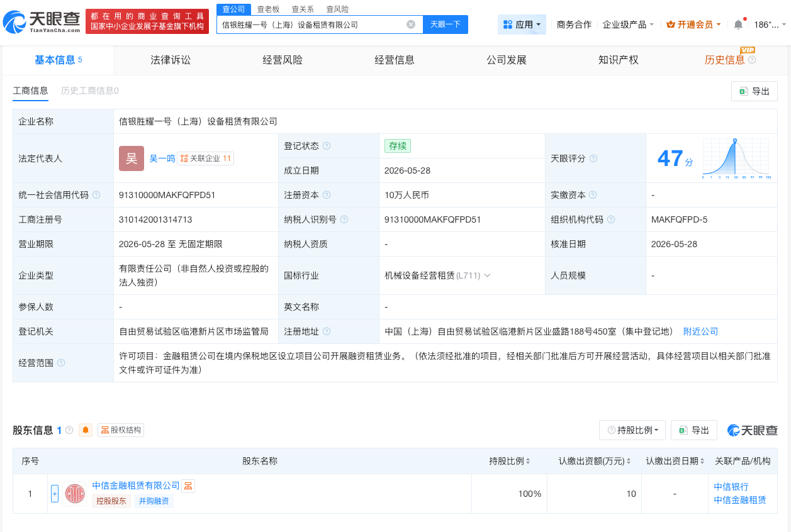Click help icon next to 登记状态

pos(327,146)
